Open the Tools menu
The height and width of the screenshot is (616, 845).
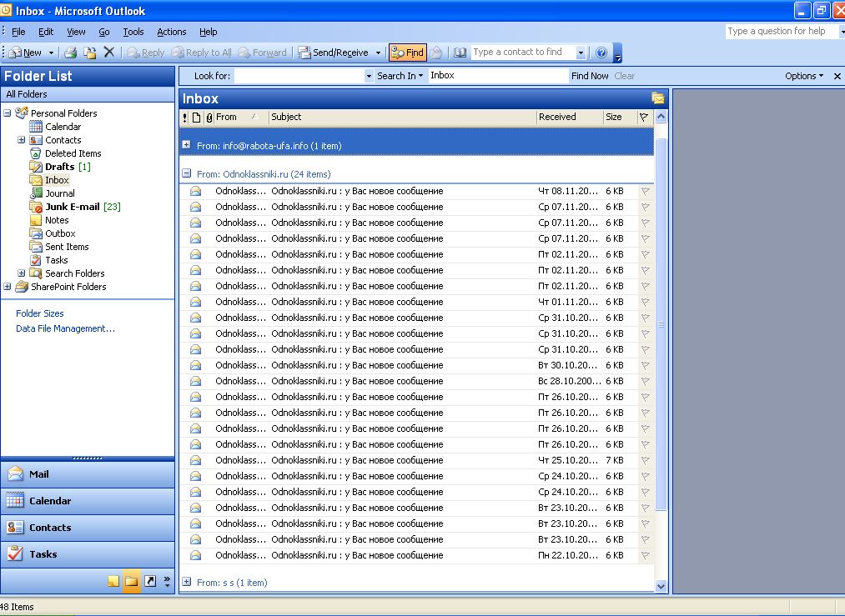(x=133, y=32)
